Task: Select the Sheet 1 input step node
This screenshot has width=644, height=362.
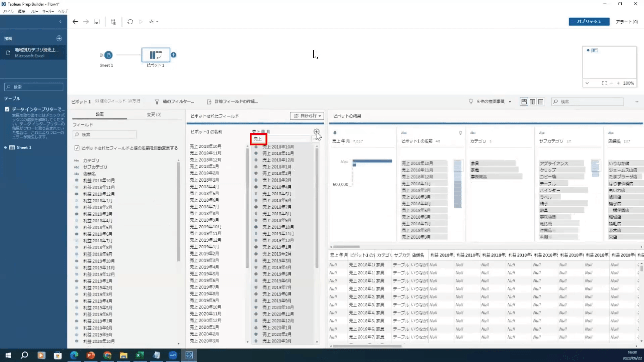Action: point(108,55)
